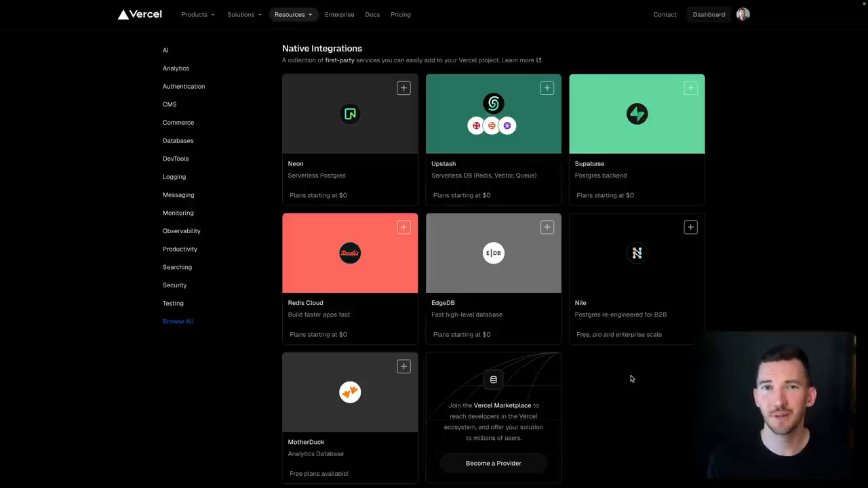The width and height of the screenshot is (868, 488).
Task: Click 'Free plans available!' text
Action: [x=319, y=474]
